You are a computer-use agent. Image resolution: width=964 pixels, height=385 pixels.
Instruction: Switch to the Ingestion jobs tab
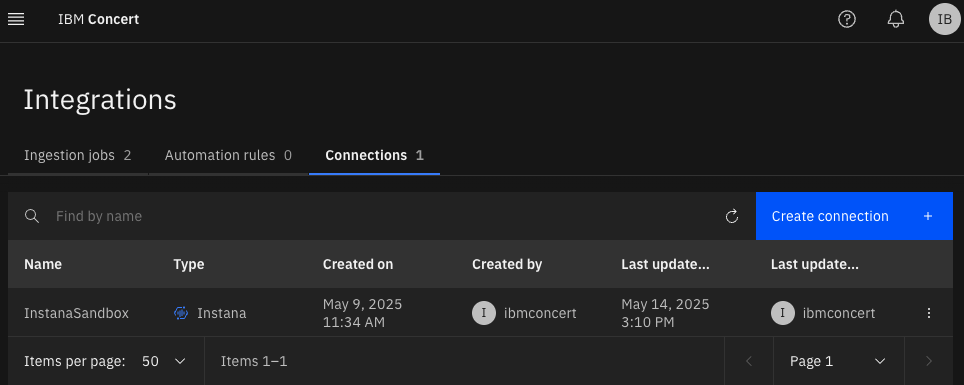click(77, 156)
